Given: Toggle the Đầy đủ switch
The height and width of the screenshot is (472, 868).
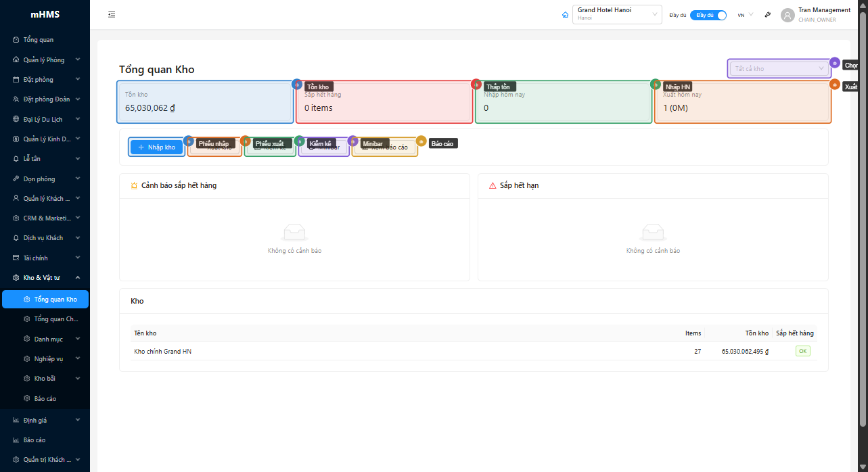Looking at the screenshot, I should tap(708, 15).
